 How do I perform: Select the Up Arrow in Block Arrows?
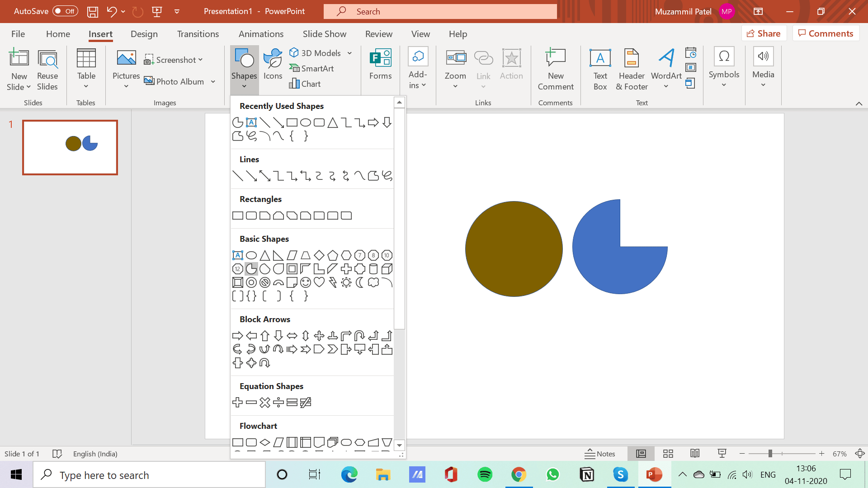click(265, 336)
